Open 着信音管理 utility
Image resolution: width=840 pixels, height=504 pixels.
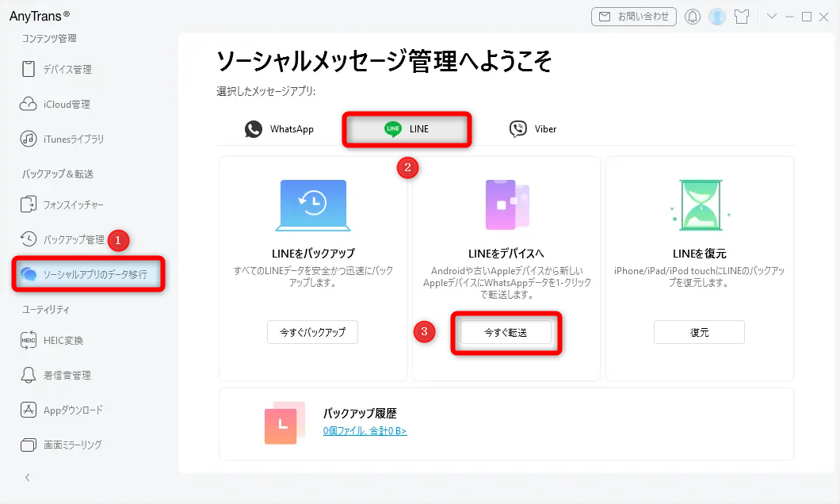tap(67, 375)
